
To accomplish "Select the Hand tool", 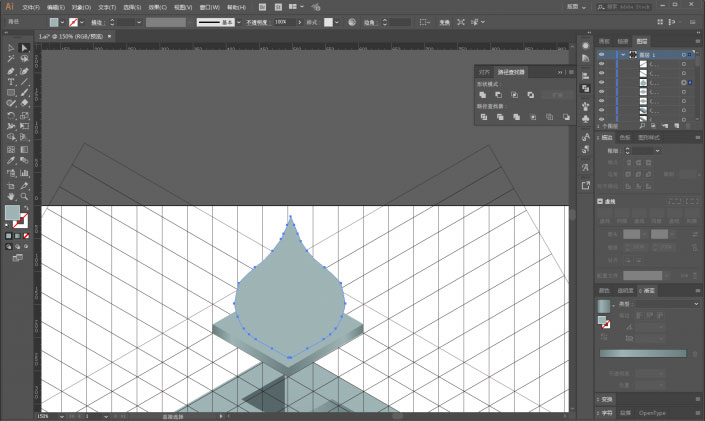I will coord(11,197).
